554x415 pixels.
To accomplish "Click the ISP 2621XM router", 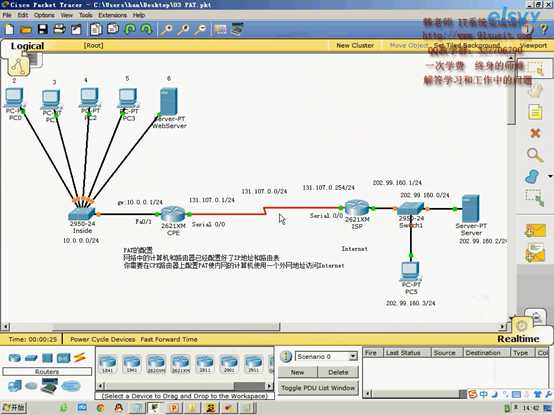I will click(356, 208).
